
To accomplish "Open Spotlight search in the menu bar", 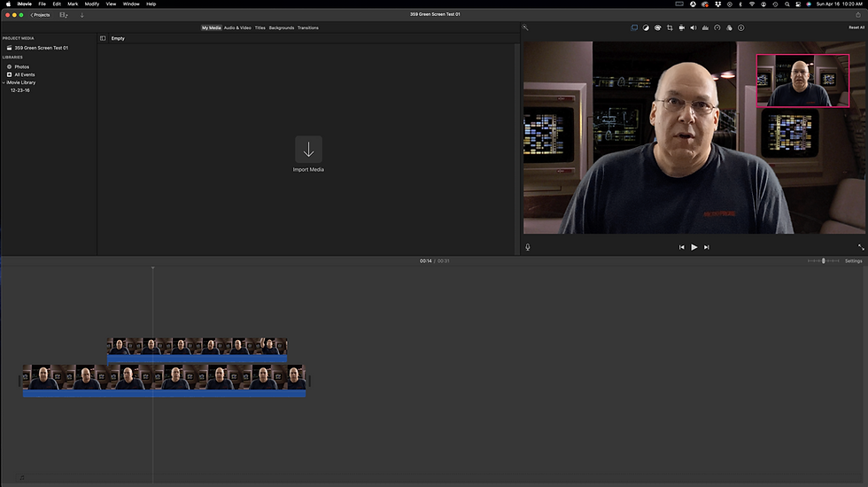I will point(787,4).
